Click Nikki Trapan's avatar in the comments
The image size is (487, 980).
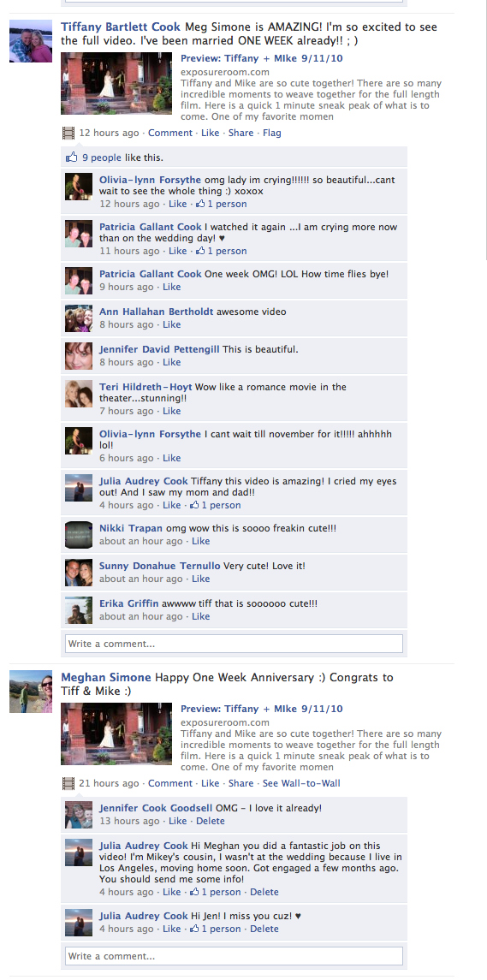(x=79, y=535)
